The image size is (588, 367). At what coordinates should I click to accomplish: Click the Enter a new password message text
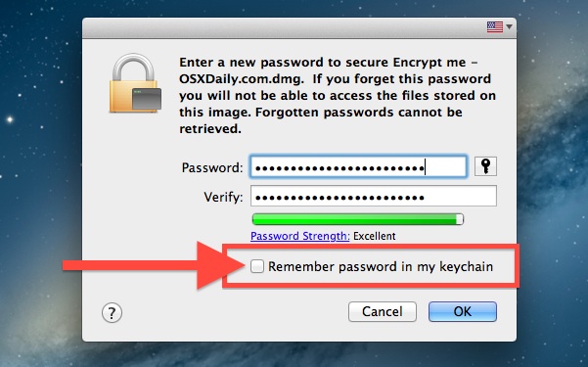338,95
